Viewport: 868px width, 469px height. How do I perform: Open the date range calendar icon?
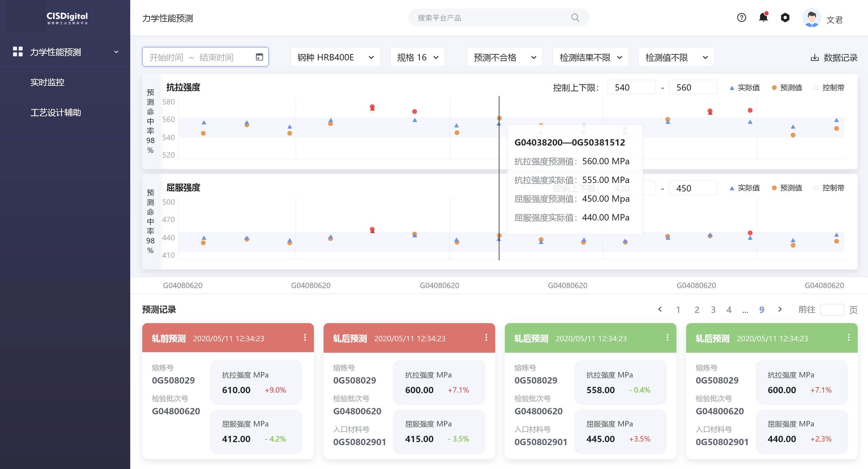tap(259, 57)
